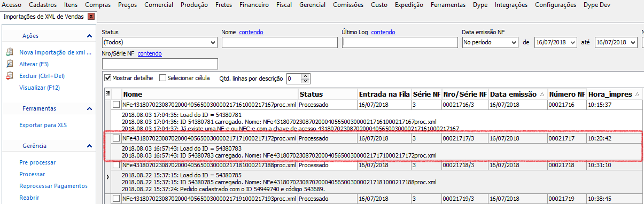Image resolution: width=644 pixels, height=204 pixels.
Task: Sort by Número NF column header
Action: [x=567, y=94]
